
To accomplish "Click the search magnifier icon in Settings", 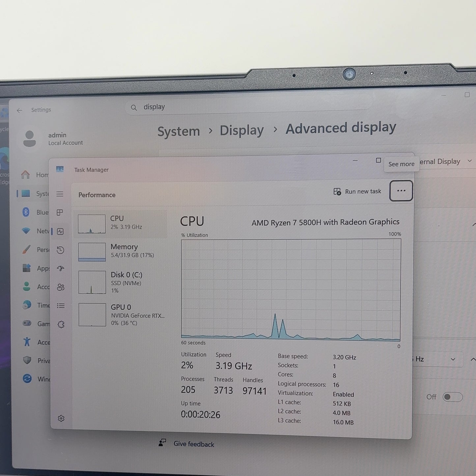I will pyautogui.click(x=134, y=108).
